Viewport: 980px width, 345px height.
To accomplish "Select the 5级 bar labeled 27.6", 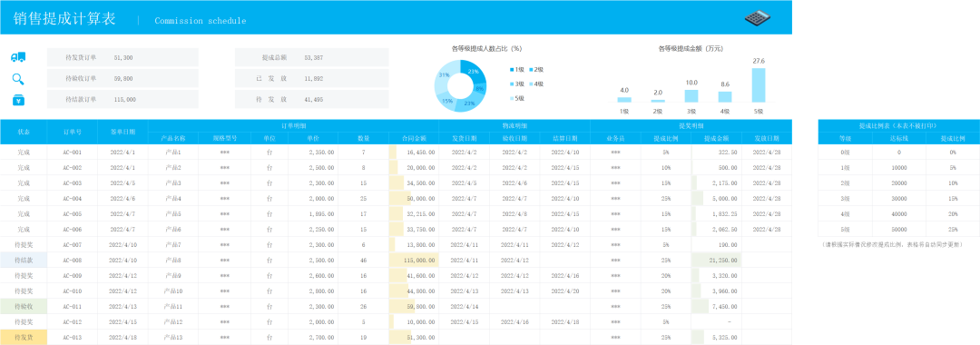I will (x=758, y=84).
